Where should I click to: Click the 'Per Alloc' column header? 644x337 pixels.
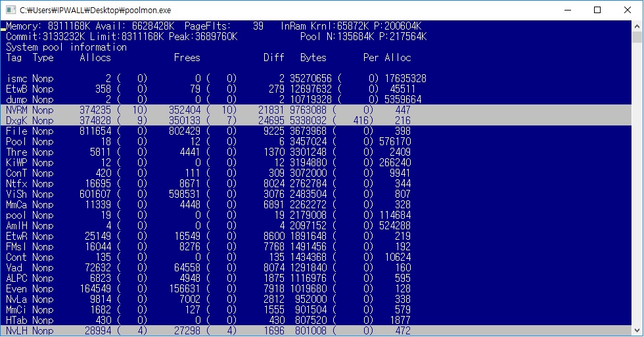387,57
